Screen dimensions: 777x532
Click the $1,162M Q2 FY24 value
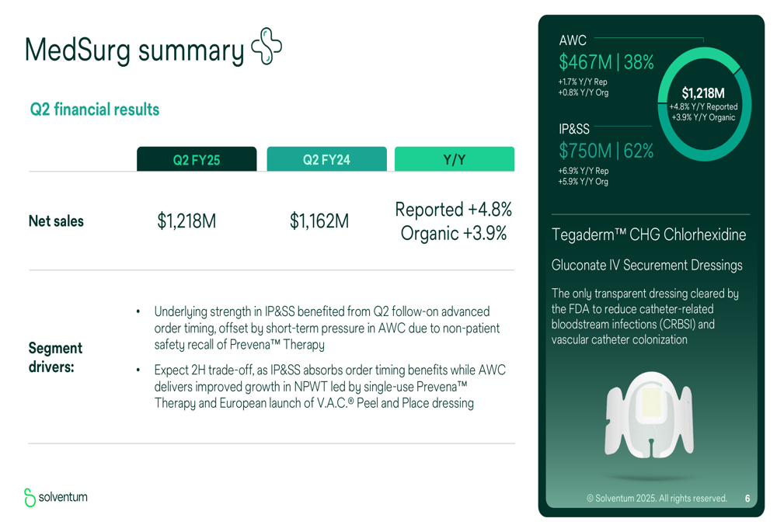tap(319, 221)
